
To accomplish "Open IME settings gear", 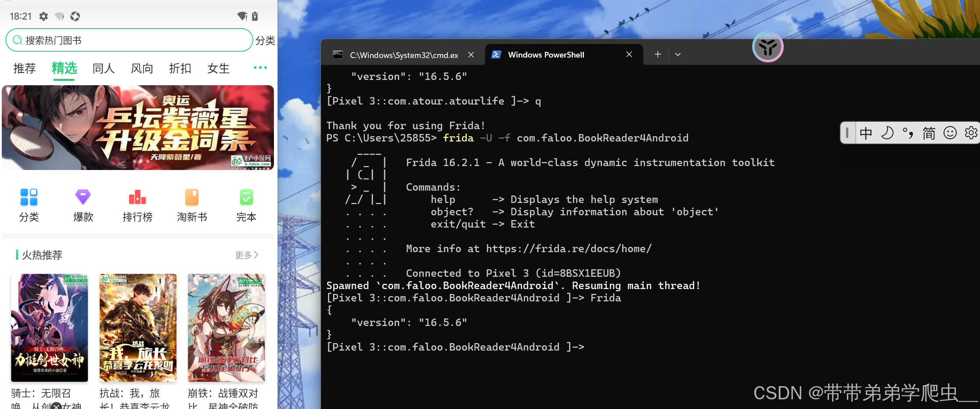I will pyautogui.click(x=971, y=133).
